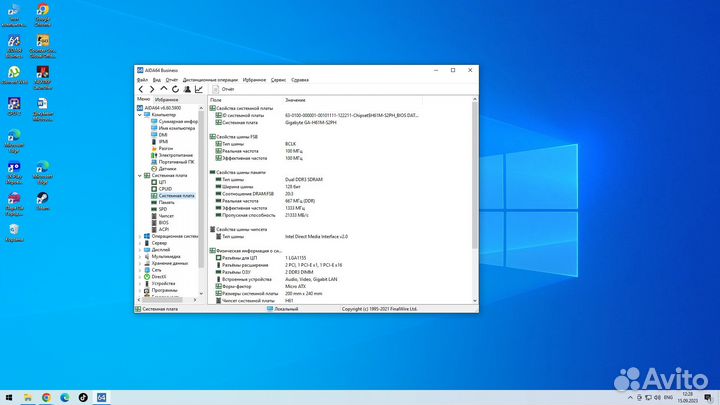Open the Дистанционные операции menu
The width and height of the screenshot is (720, 405).
tap(210, 80)
